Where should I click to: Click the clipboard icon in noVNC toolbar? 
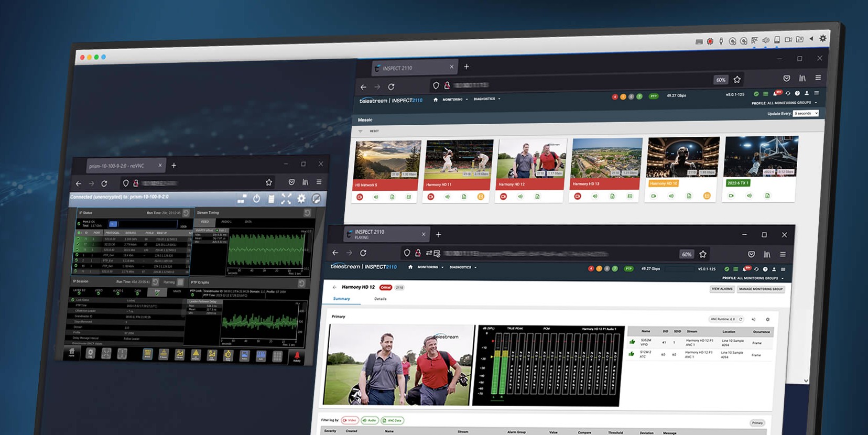tap(271, 199)
